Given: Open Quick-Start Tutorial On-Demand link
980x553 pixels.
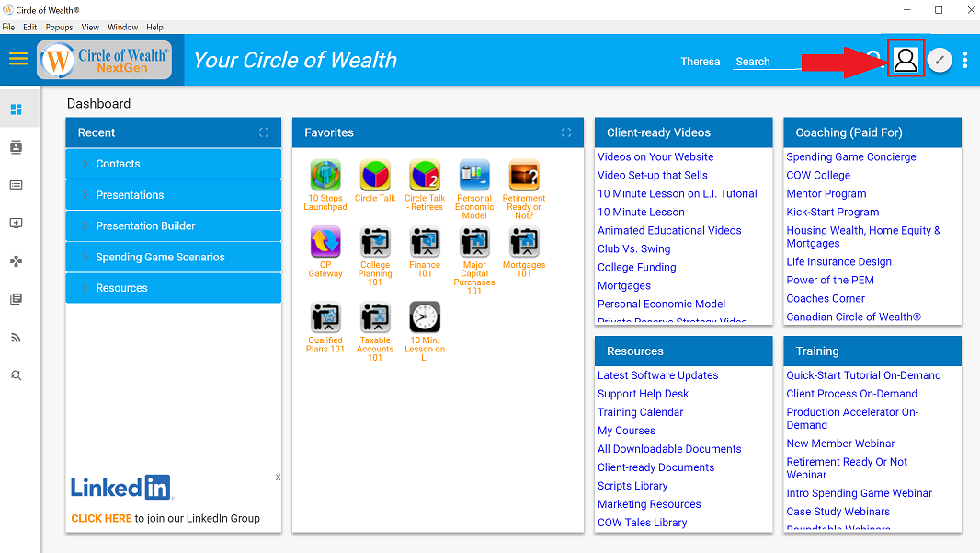Looking at the screenshot, I should (x=863, y=375).
